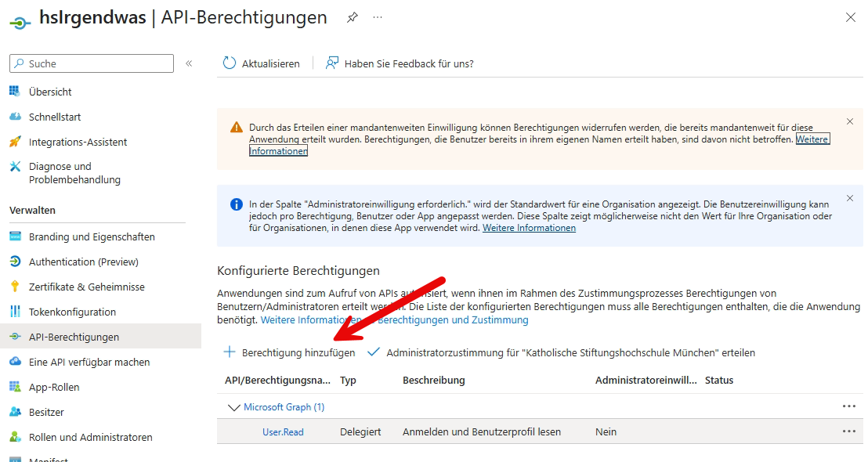Open more options for Microsoft Graph row
This screenshot has width=868, height=462.
point(848,406)
